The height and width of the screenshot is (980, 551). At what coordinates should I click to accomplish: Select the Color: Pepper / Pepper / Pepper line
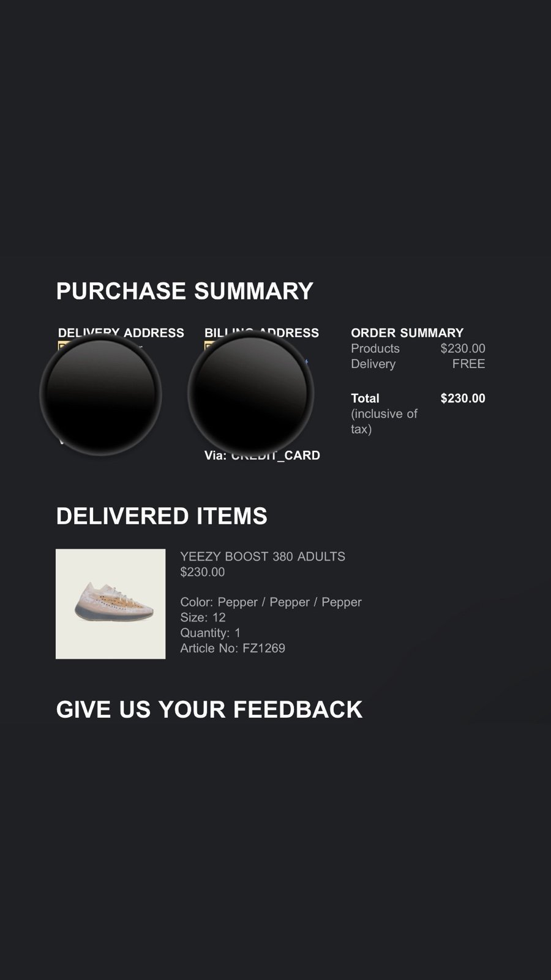point(271,602)
